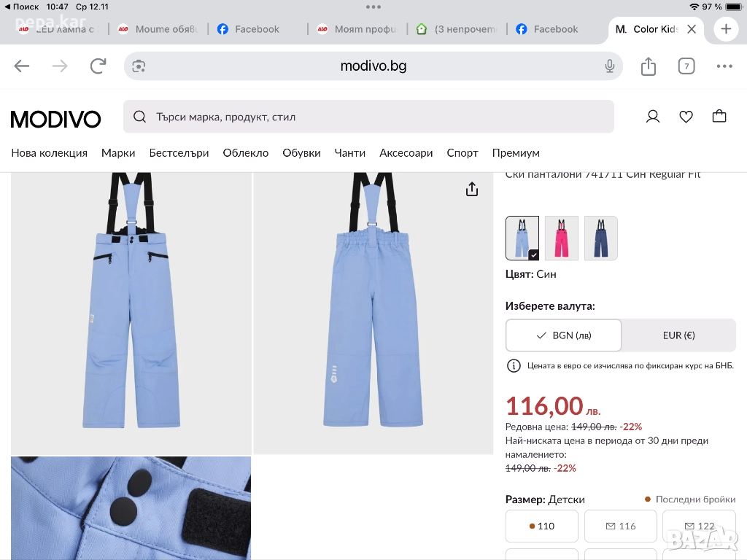Reload the page with the refresh icon
The width and height of the screenshot is (747, 560).
point(98,66)
